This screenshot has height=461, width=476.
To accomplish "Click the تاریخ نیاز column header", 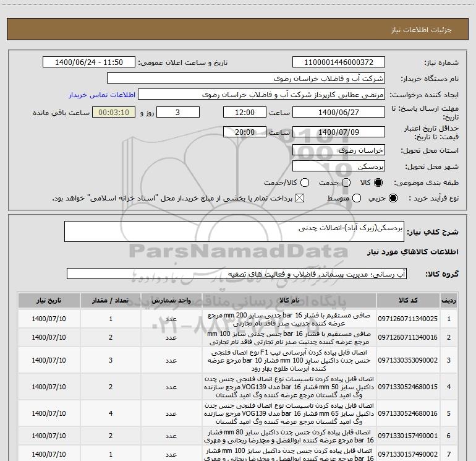I will tap(49, 300).
